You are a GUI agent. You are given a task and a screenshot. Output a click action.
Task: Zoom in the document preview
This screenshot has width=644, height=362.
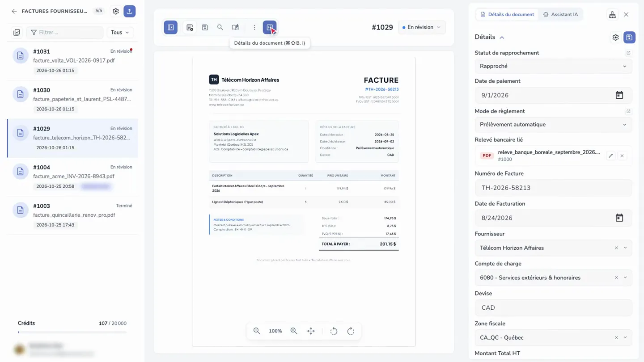(294, 331)
